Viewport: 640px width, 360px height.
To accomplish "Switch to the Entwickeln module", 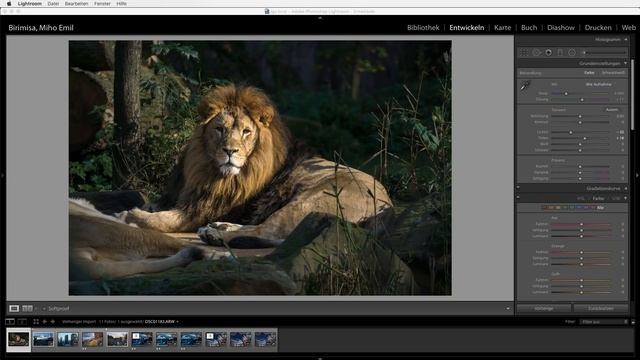I will [467, 27].
